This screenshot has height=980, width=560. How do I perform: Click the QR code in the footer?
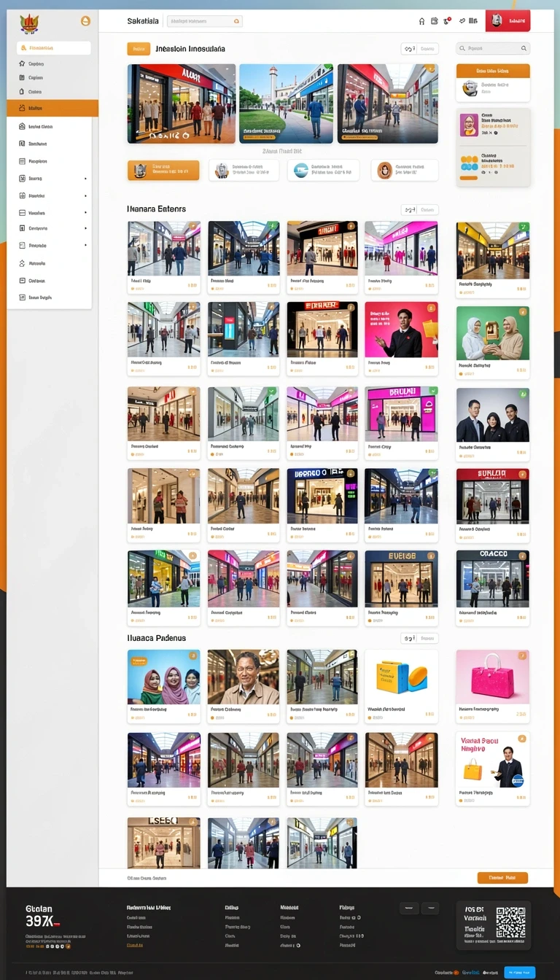pos(510,922)
